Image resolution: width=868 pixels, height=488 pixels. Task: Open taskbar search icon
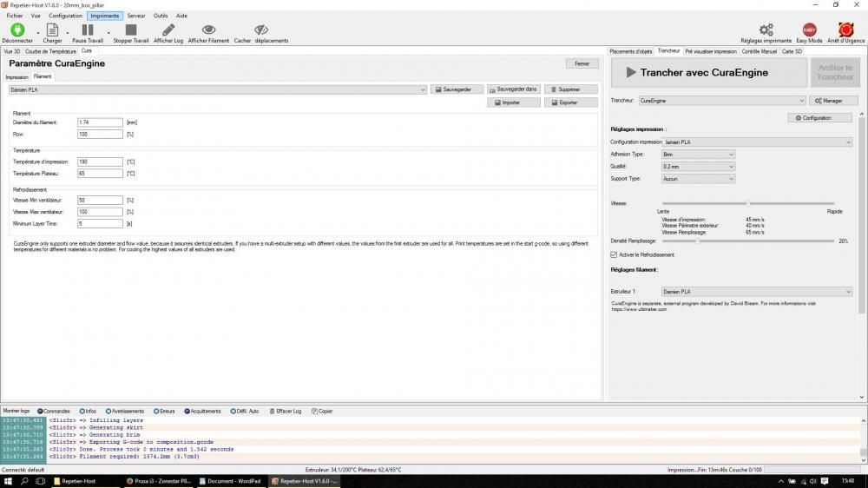pos(24,481)
